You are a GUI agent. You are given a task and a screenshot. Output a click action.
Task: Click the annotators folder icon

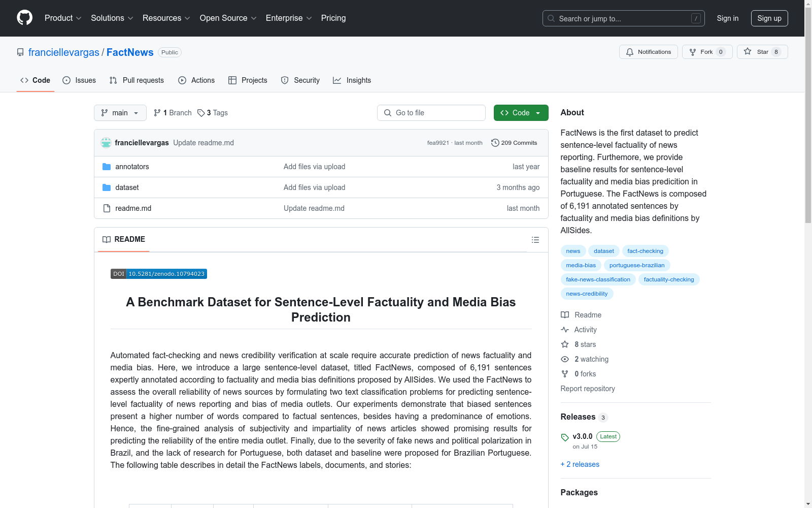107,167
